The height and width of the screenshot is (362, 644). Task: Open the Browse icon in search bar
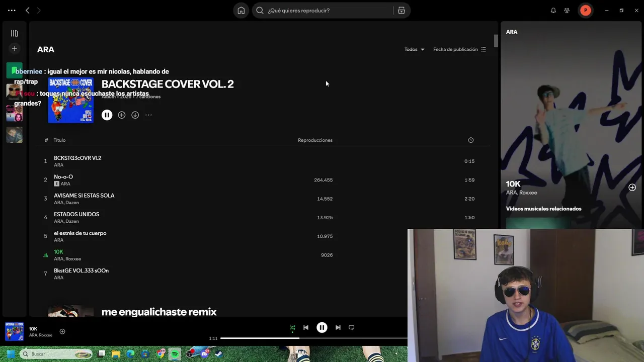401,10
